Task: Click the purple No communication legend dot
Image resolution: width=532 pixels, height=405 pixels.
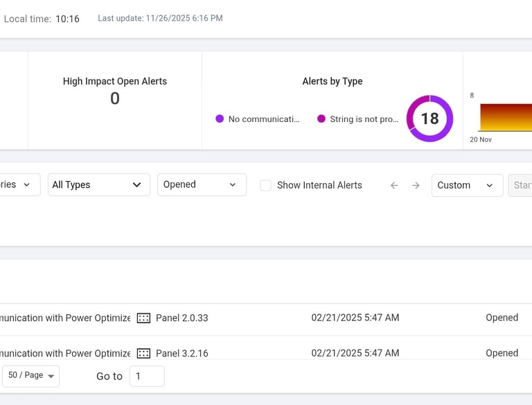Action: click(220, 119)
